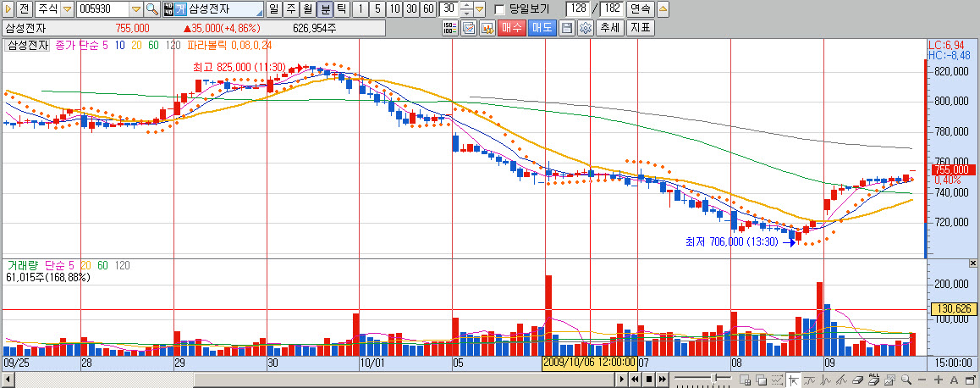This screenshot has height=388, width=980.
Task: Toggle the 일 (daily) period button
Action: [x=273, y=9]
